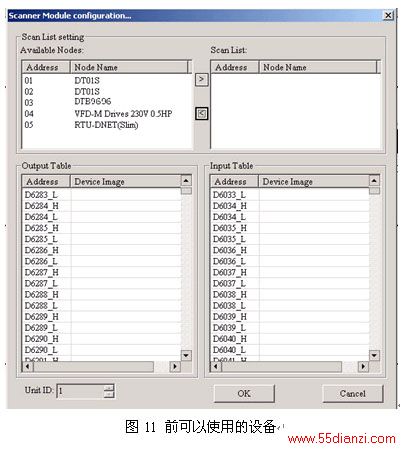
Task: Click the remove-from-scan-list left arrow button
Action: tap(201, 114)
